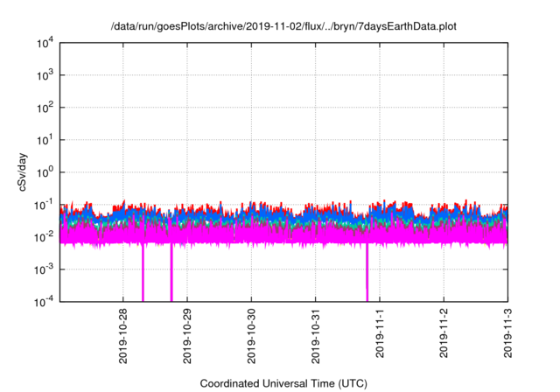Click the 2019-10-31 x-axis date label
Viewport: 560px width, 392px height.
coord(315,336)
